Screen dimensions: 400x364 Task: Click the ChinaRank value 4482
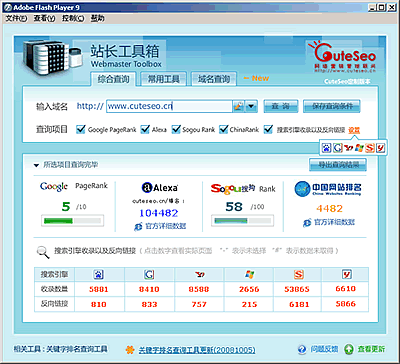329,209
